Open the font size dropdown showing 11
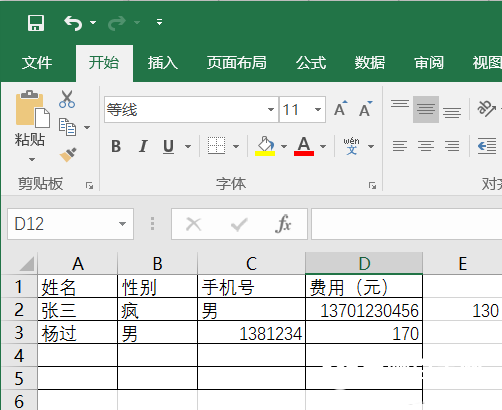502x410 pixels. tap(318, 109)
